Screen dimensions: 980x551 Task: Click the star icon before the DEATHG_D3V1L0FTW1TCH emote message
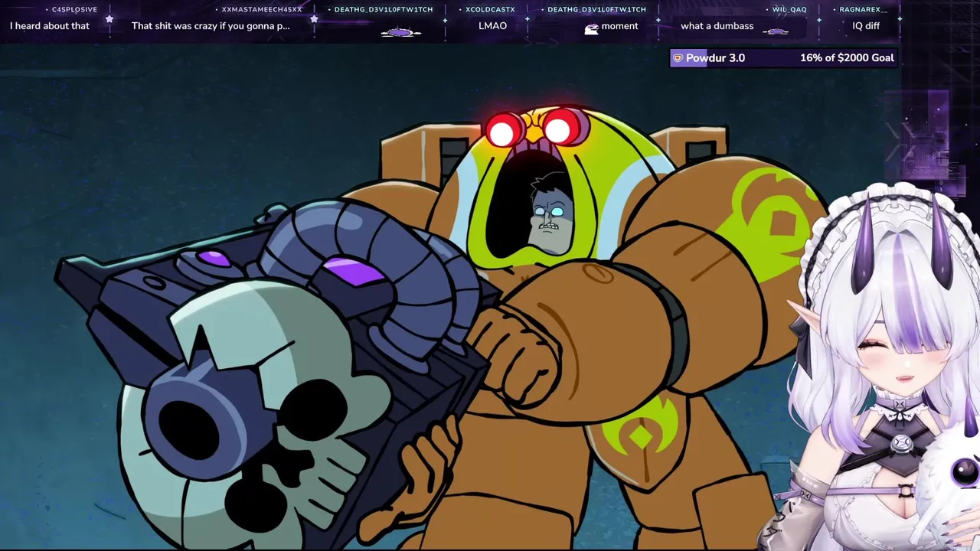pos(314,19)
